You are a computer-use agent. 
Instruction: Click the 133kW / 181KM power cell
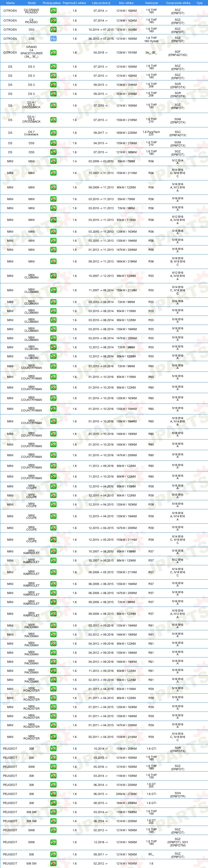[127, 53]
